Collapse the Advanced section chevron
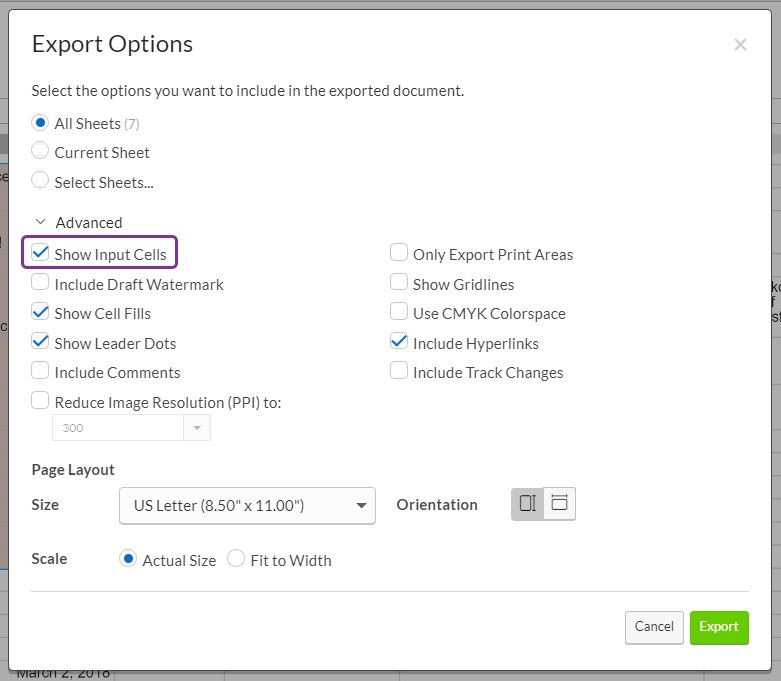Viewport: 781px width, 681px height. (40, 223)
